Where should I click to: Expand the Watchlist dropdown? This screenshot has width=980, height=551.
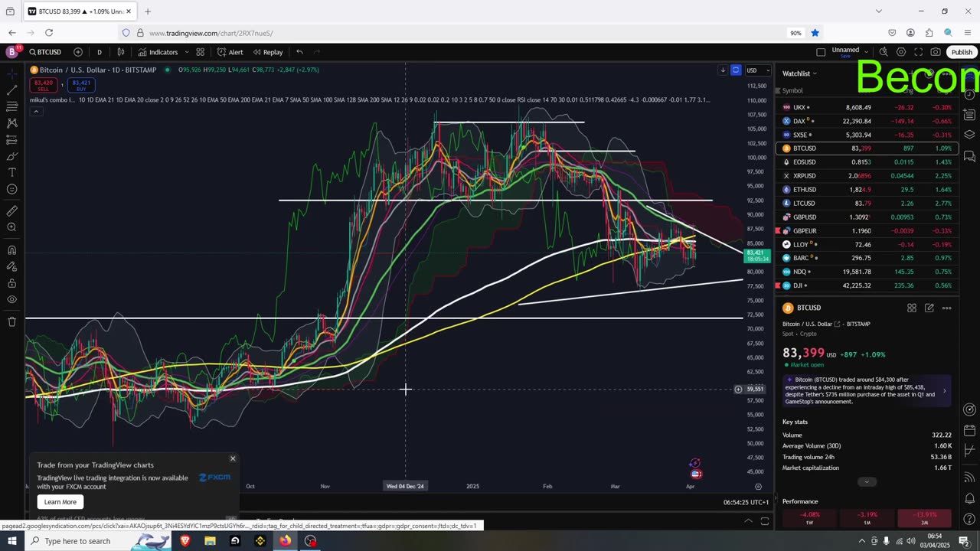pos(799,73)
